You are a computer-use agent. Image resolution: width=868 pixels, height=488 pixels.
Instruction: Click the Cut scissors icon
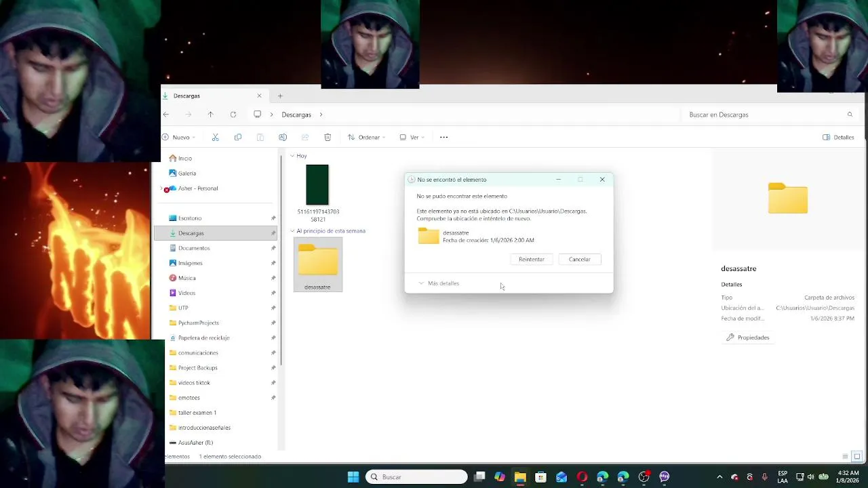(x=216, y=137)
